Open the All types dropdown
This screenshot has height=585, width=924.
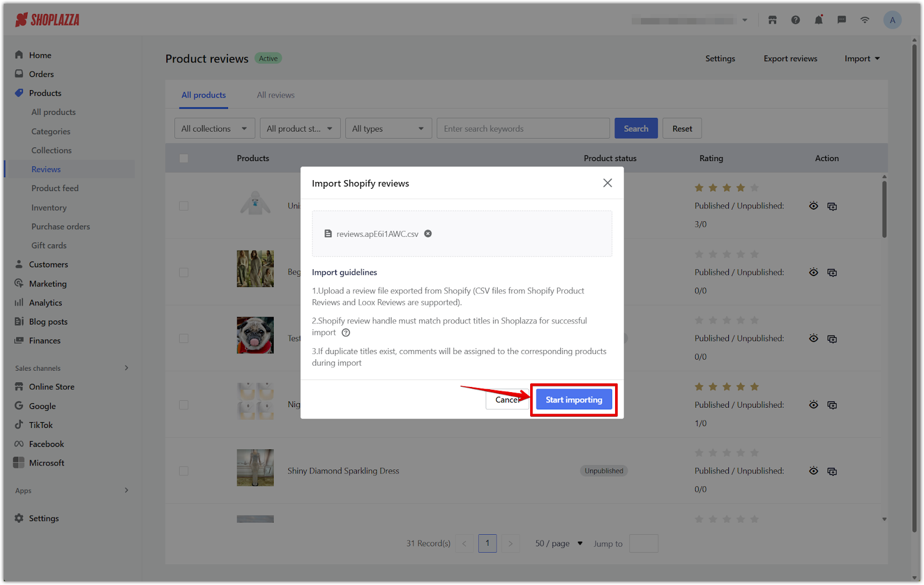388,129
